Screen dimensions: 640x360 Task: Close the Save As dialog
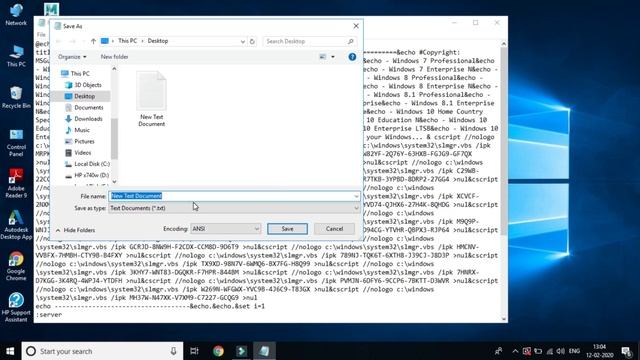tap(356, 26)
